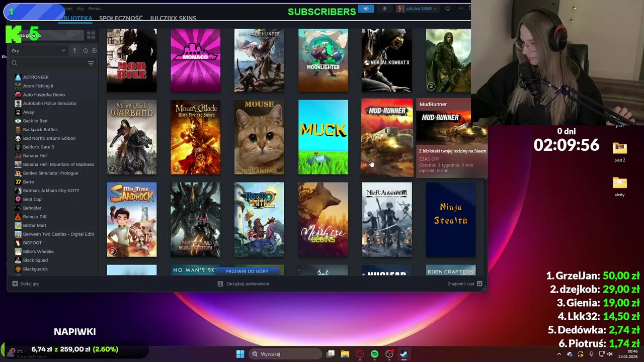Open the Monster Hunter World cover
Viewport: 644px width, 362px height.
pos(259,60)
